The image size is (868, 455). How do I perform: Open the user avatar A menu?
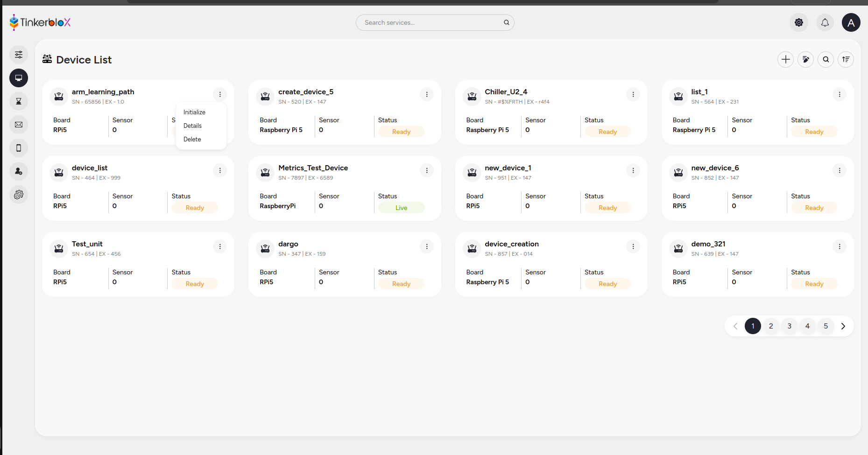(851, 22)
